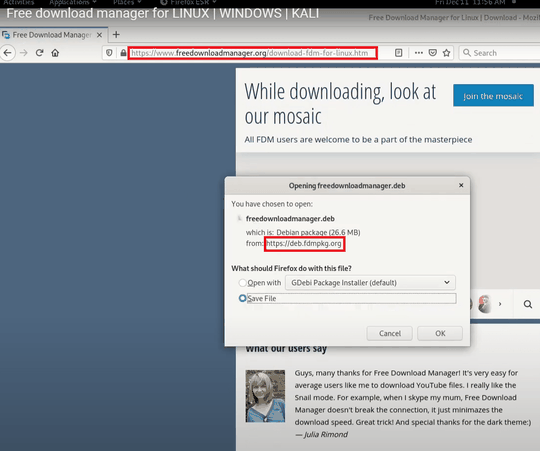Click the While downloading mosaic heading

click(x=340, y=104)
